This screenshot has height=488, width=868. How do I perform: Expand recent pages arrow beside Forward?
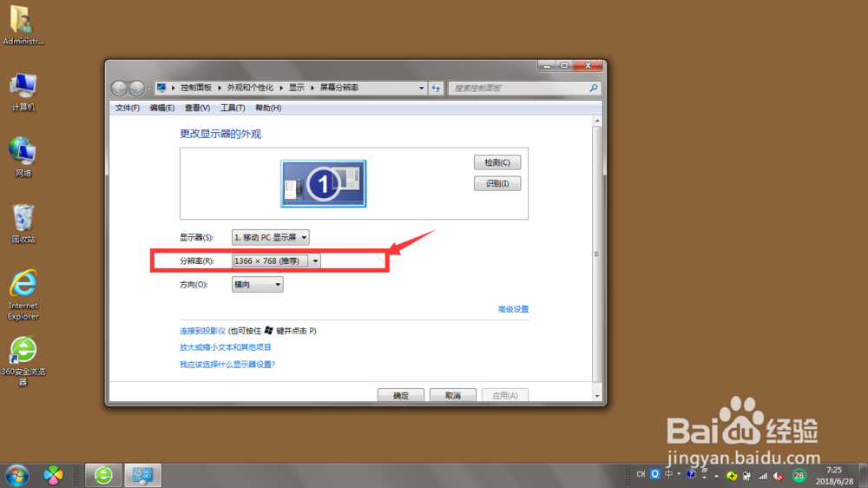[x=149, y=89]
